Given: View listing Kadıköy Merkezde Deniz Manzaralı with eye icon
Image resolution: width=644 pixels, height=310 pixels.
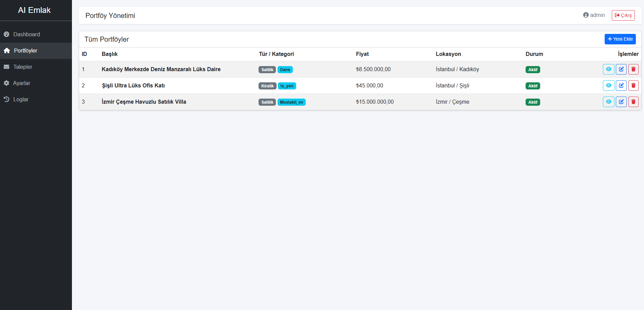Looking at the screenshot, I should point(608,69).
